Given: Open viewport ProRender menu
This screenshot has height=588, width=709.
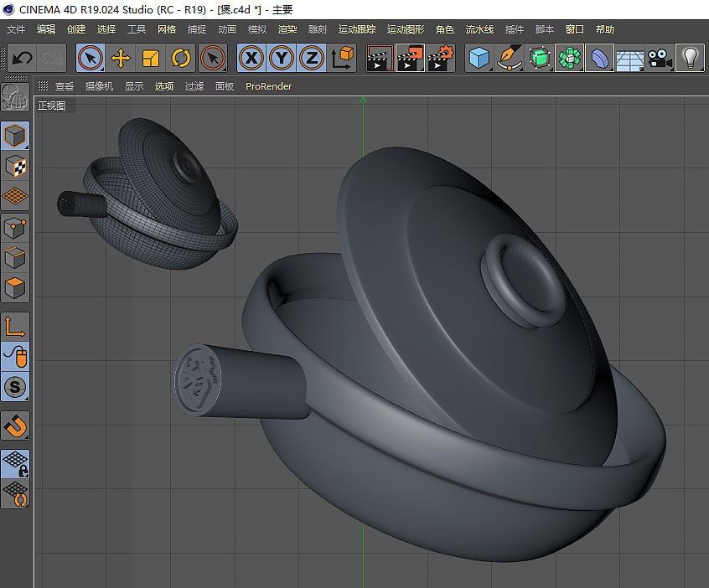Looking at the screenshot, I should 268,86.
